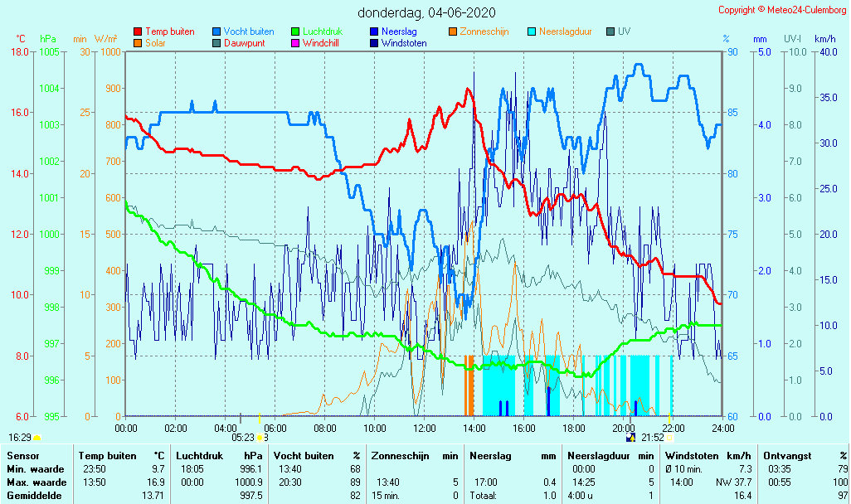Click the orange Solar legend square
The image size is (851, 504).
point(138,43)
